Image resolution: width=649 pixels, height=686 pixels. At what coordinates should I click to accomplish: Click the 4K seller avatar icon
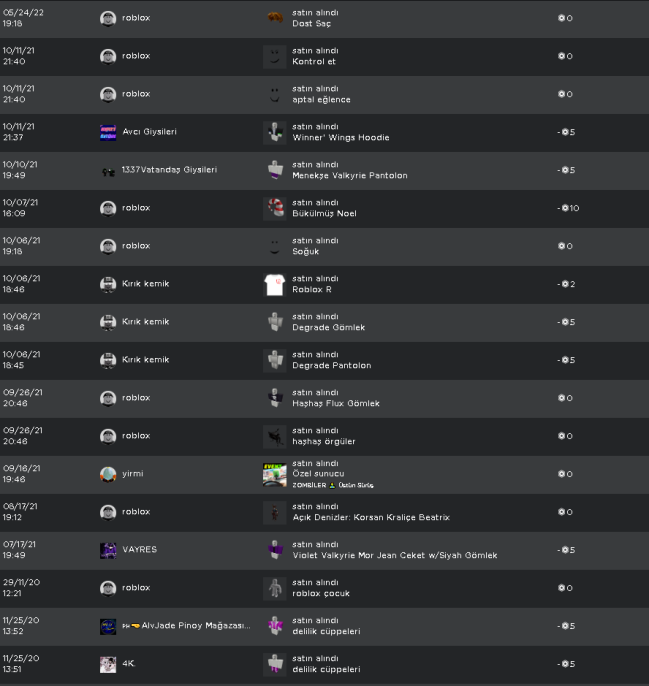[108, 664]
